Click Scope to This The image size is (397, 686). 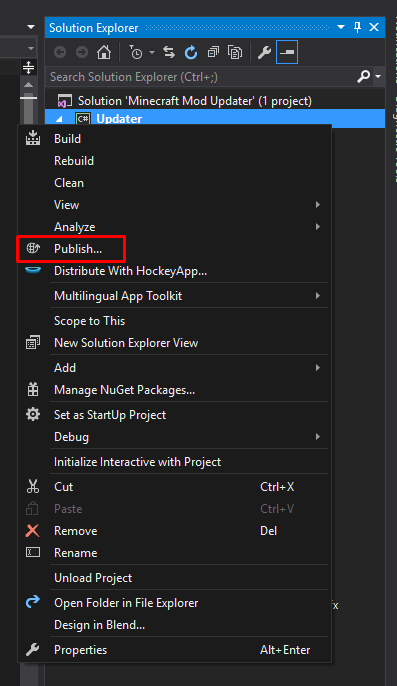click(x=175, y=321)
